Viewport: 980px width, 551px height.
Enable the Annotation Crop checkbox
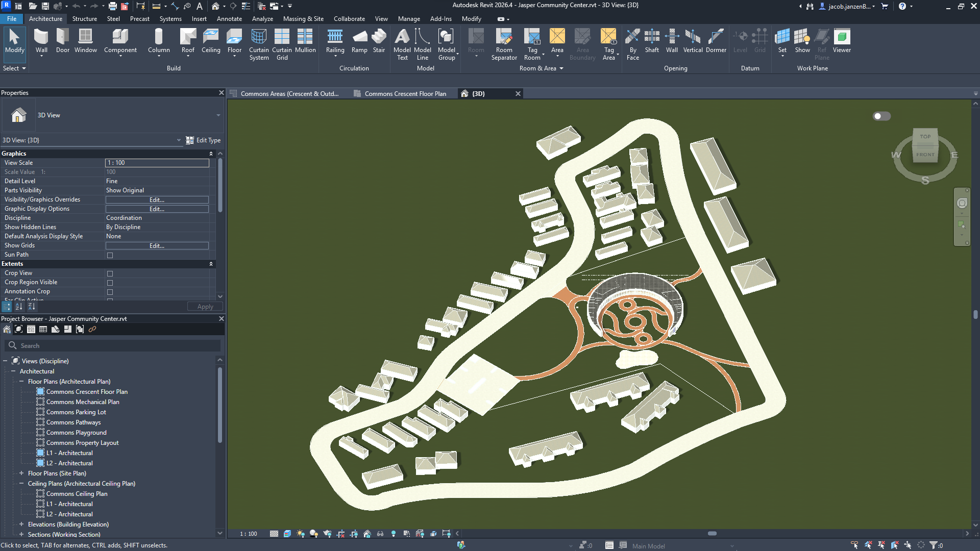110,292
